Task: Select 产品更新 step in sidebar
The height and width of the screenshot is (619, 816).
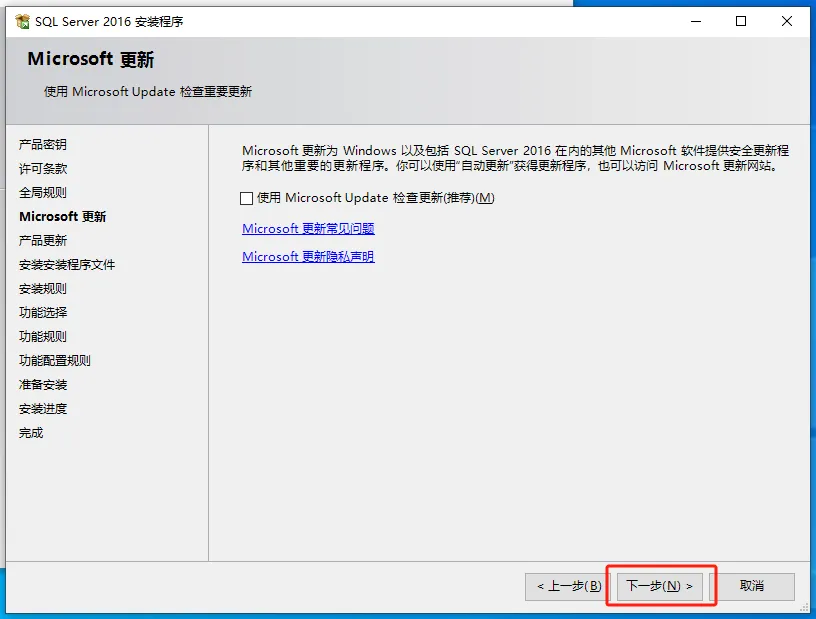Action: click(43, 241)
